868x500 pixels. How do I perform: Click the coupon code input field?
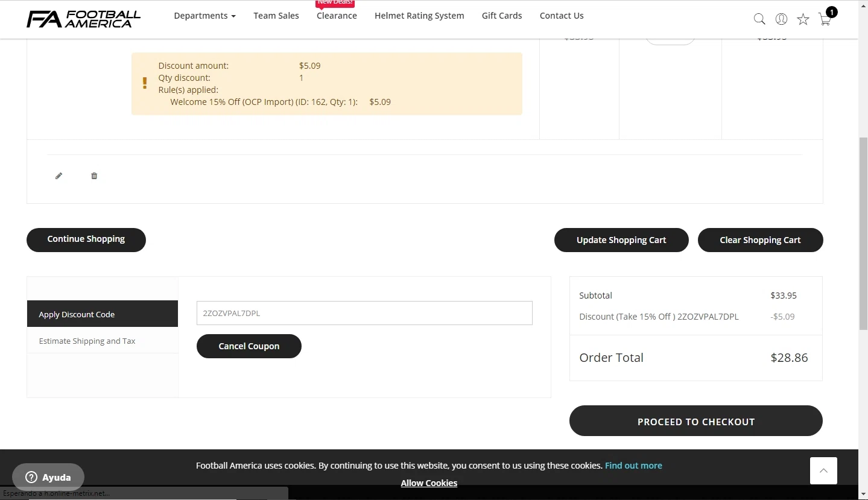(364, 313)
